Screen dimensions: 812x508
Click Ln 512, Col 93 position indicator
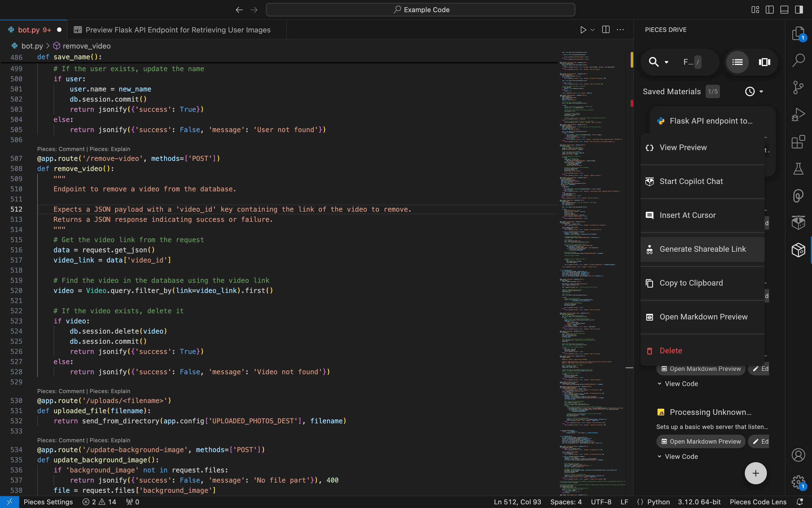click(x=517, y=502)
